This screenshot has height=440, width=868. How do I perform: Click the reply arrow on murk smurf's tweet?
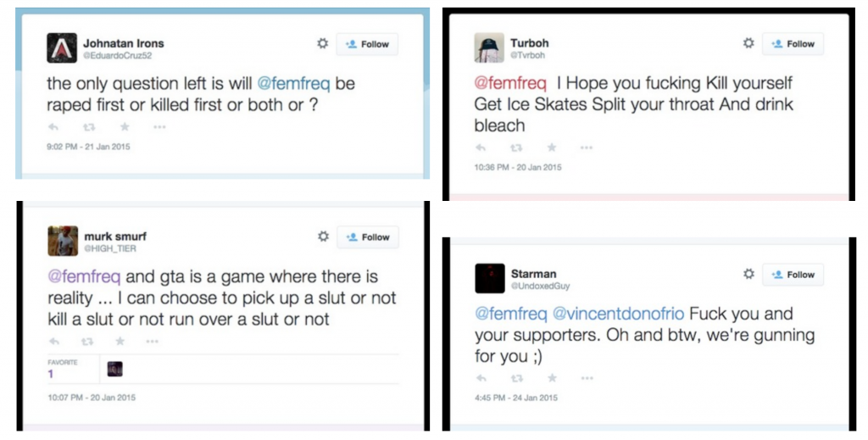[54, 342]
